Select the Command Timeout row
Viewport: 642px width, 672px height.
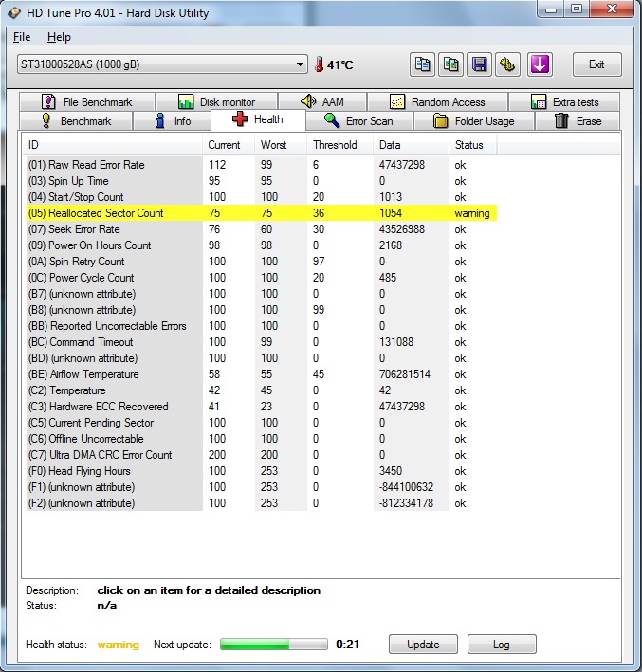[262, 342]
